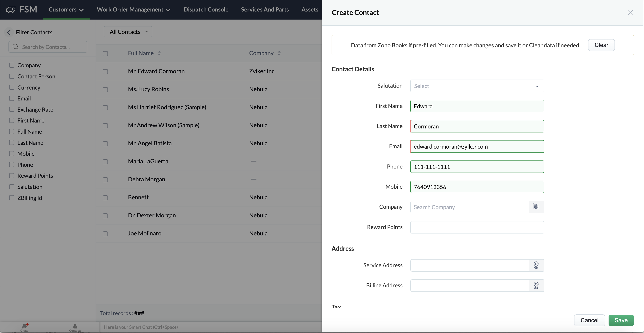Click the FSM logo
644x333 pixels.
21,10
